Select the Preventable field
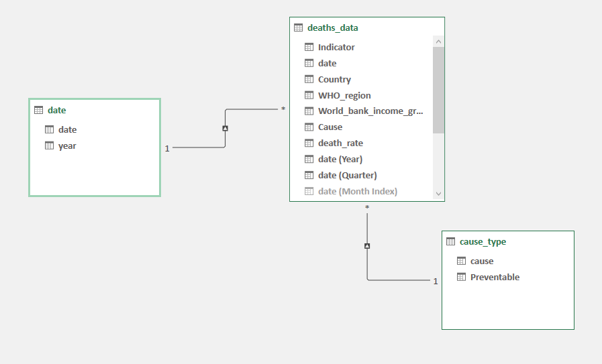Viewport: 602px width, 364px height. tap(495, 277)
